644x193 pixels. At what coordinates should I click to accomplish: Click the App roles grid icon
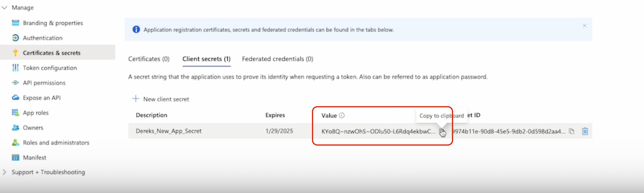[16, 113]
